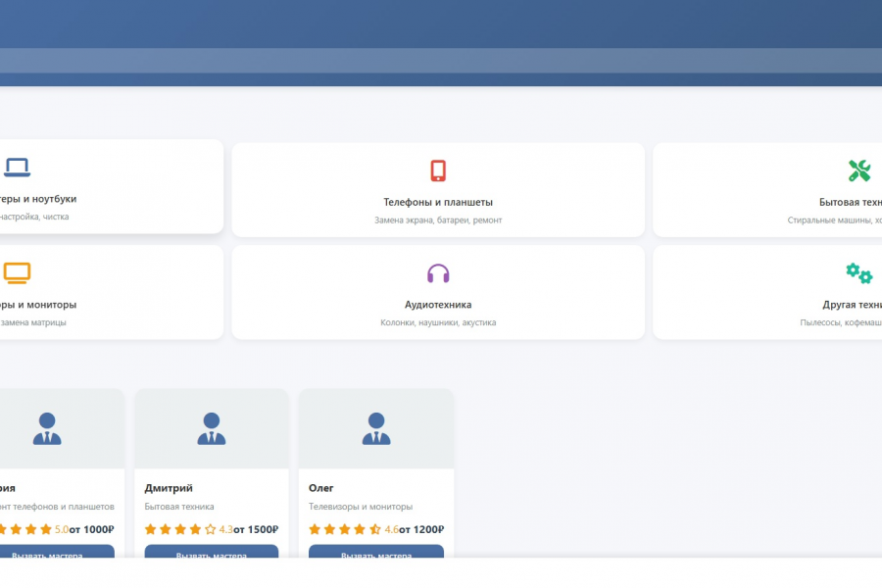Viewport: 882px width, 588px height.
Task: Click the light search bar in the header
Action: click(441, 61)
